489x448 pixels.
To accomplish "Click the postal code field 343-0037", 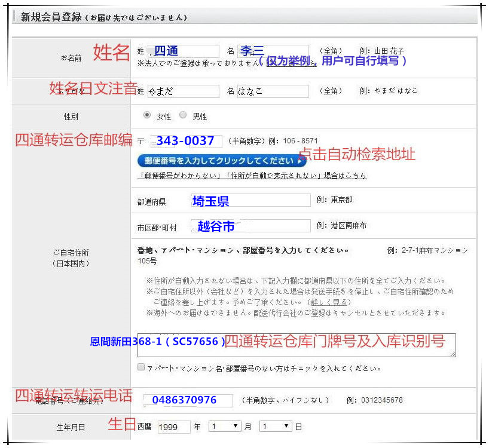I will point(186,141).
